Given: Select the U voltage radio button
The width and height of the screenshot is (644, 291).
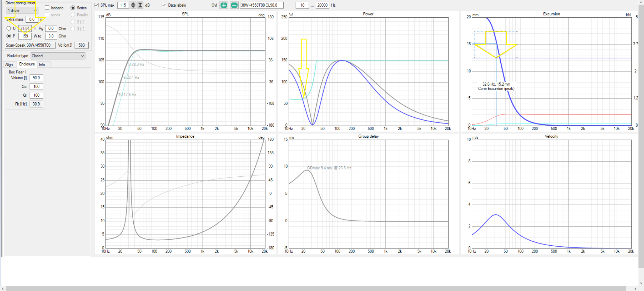Looking at the screenshot, I should [x=9, y=28].
